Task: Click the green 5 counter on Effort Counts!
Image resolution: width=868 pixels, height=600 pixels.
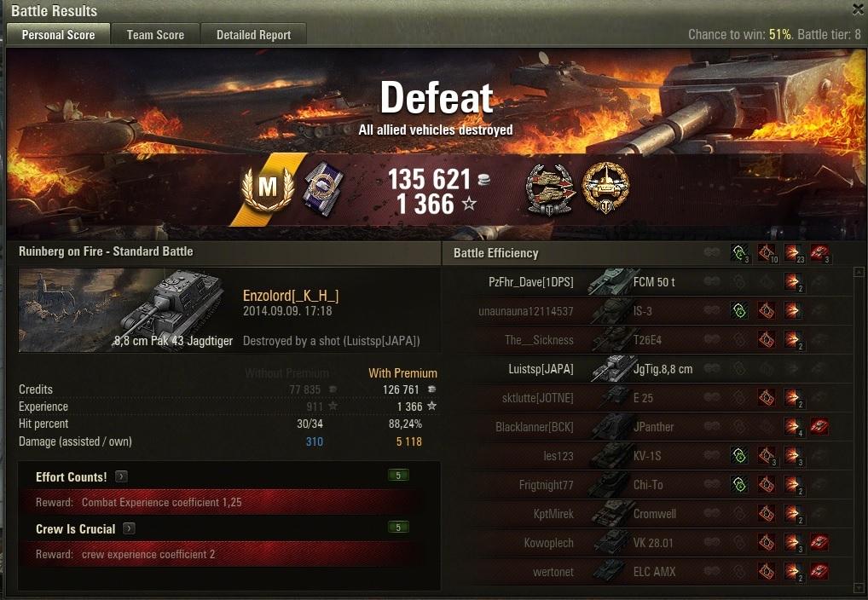Action: pos(398,476)
